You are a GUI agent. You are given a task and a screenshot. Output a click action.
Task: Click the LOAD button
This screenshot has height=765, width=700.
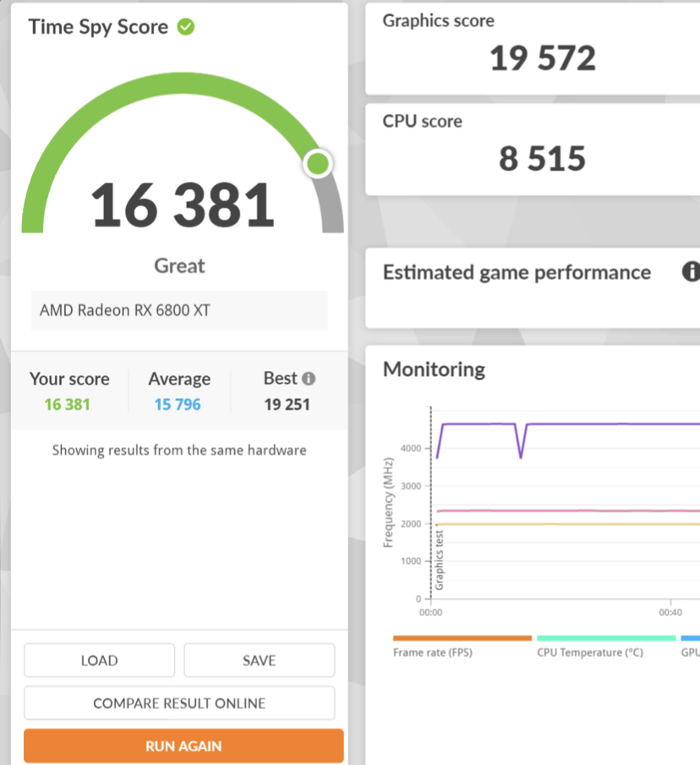(x=100, y=660)
